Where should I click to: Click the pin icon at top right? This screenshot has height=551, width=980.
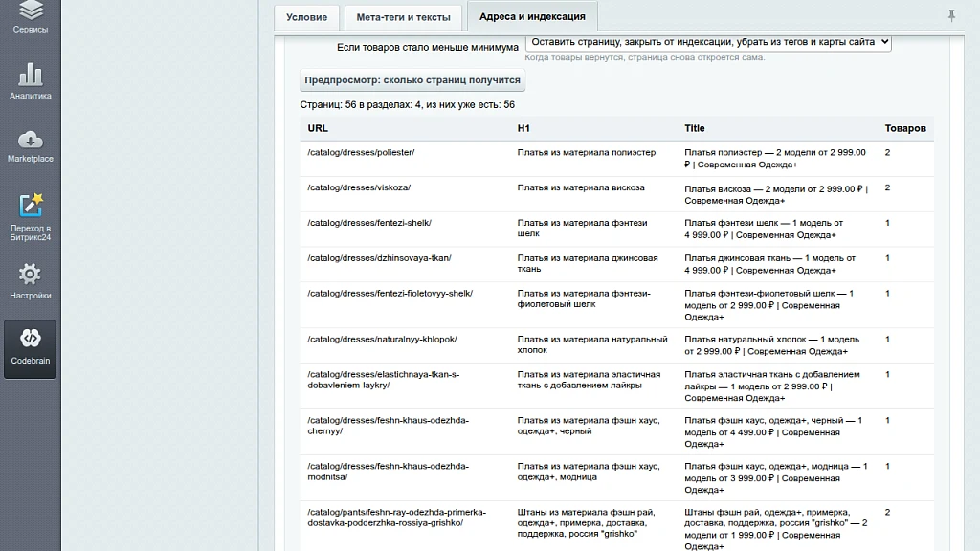pyautogui.click(x=951, y=15)
